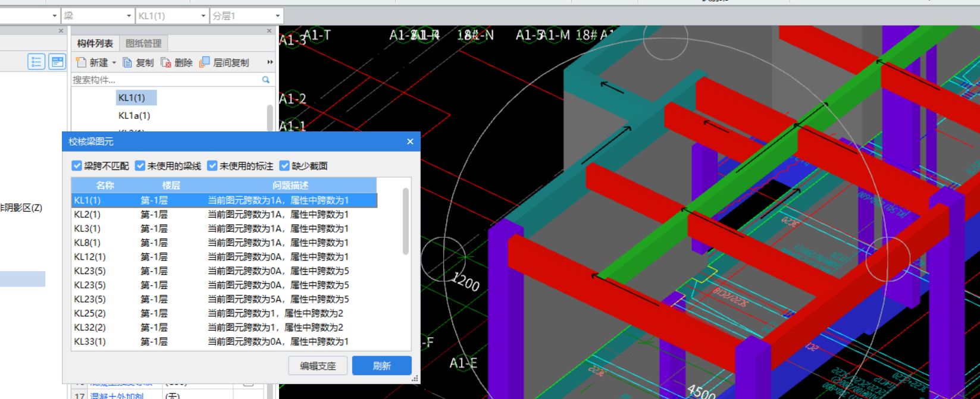This screenshot has width=980, height=399.
Task: Select the KL3(1) row in the check dialog
Action: tap(224, 228)
